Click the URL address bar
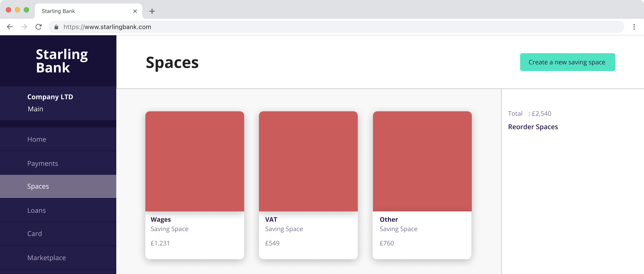The width and height of the screenshot is (644, 274). pyautogui.click(x=325, y=27)
